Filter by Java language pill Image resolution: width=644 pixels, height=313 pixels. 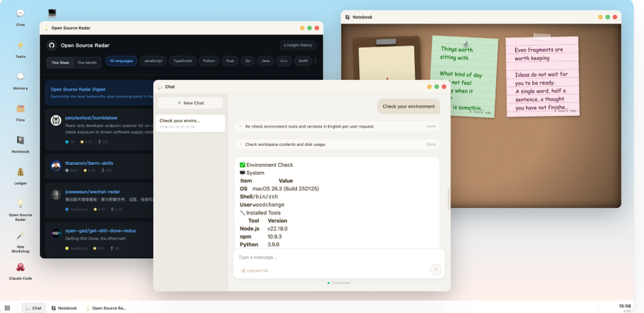(265, 61)
